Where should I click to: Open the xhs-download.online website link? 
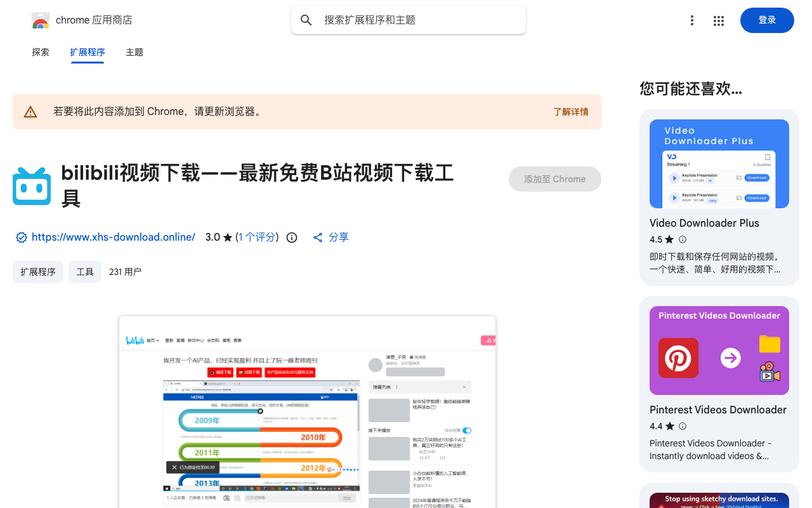click(114, 237)
